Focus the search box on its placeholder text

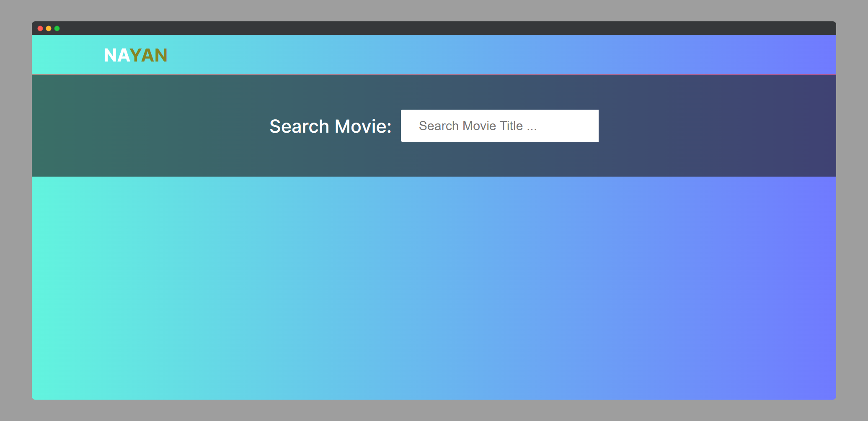pyautogui.click(x=478, y=126)
